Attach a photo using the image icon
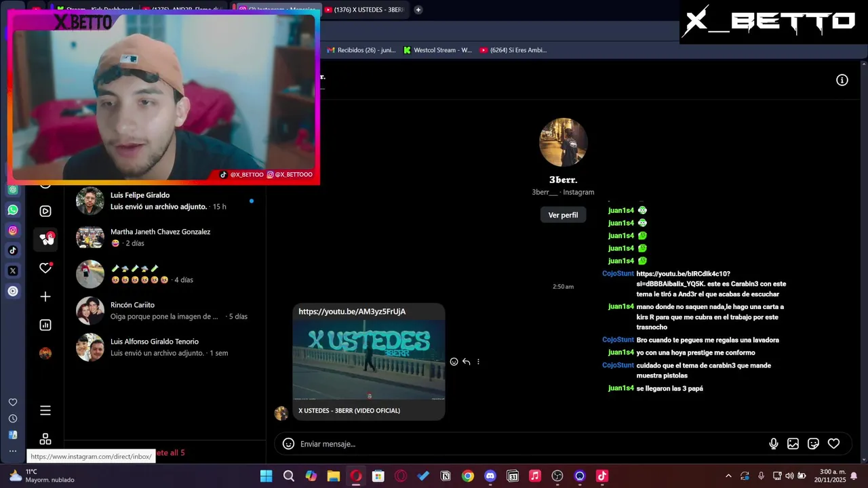Screen dimensions: 868x488 click(x=793, y=444)
